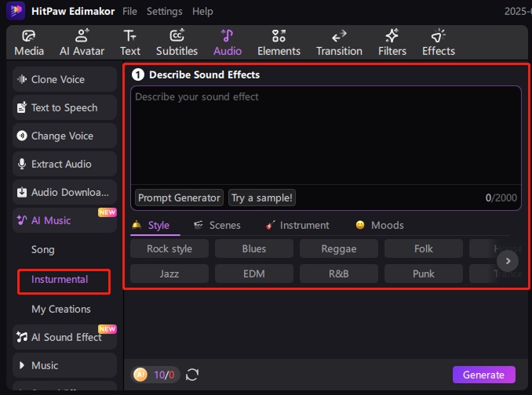Choose the Reggae style tag

[339, 248]
